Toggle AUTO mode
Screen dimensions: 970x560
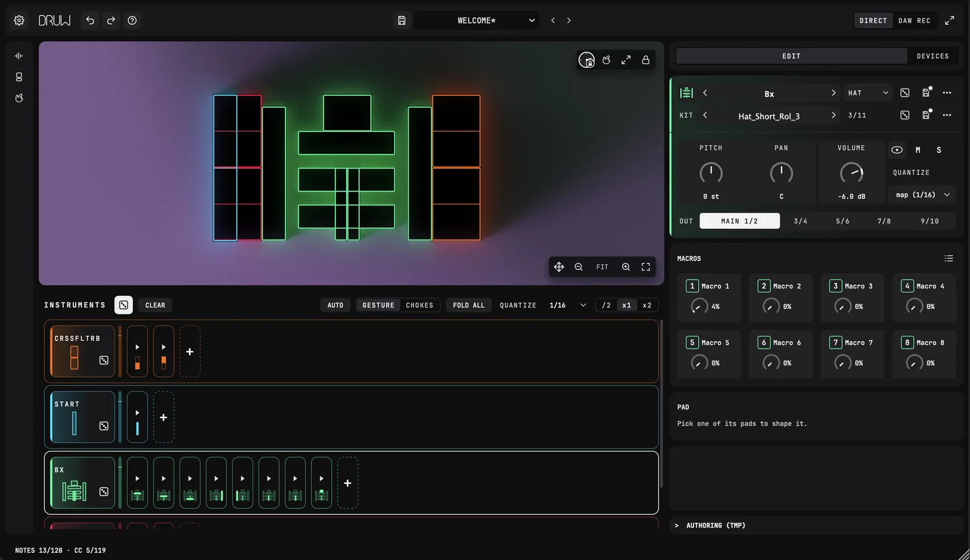click(x=335, y=305)
